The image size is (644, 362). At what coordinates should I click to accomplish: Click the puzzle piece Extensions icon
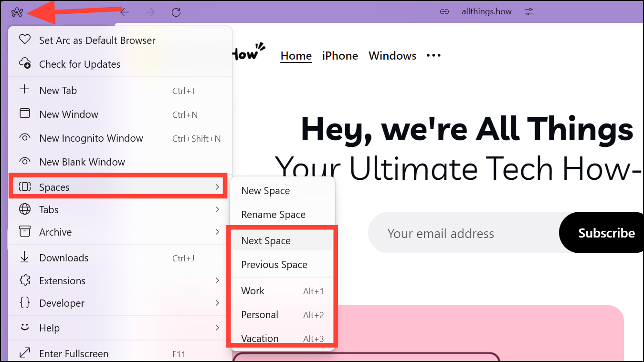[x=24, y=280]
